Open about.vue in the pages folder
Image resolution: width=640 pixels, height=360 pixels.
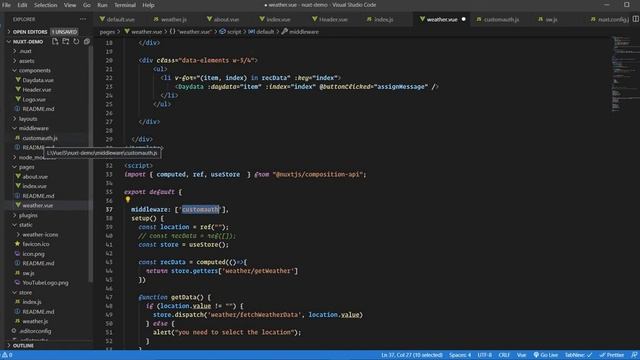35,177
